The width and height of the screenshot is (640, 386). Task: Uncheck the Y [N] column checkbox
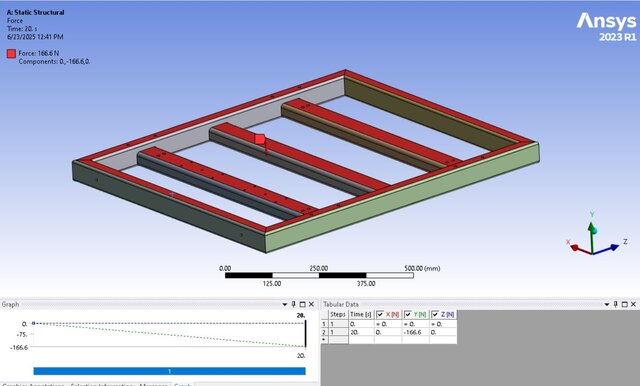point(408,315)
